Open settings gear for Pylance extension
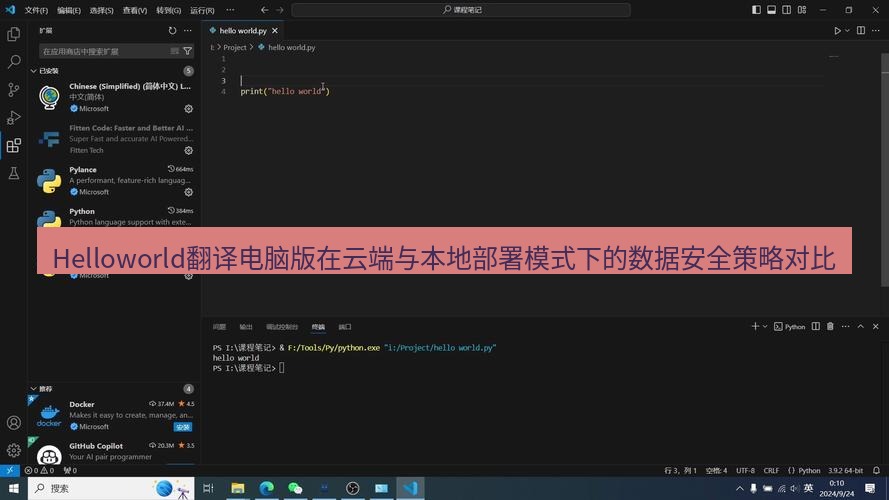Screen dimensions: 889x500 point(189,192)
